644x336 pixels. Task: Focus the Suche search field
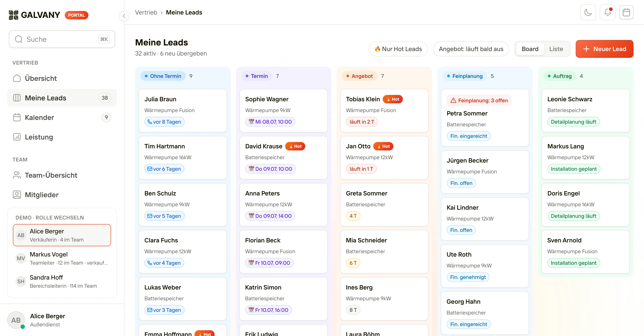pyautogui.click(x=62, y=39)
